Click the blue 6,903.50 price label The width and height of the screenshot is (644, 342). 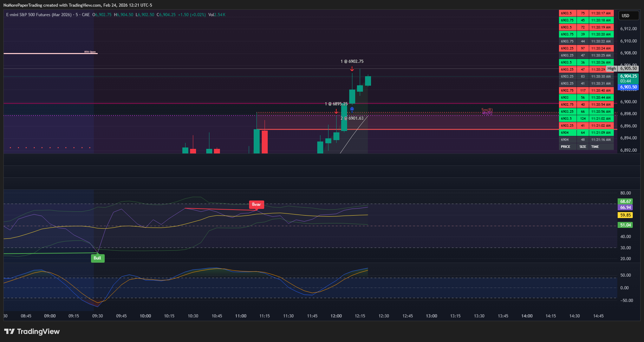(629, 87)
